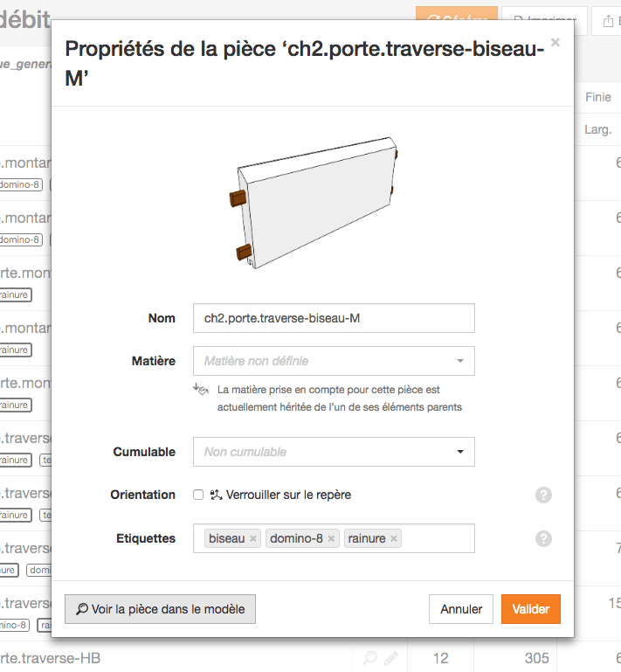Image resolution: width=621 pixels, height=672 pixels.
Task: Remove the domino-8 tag
Action: [x=331, y=538]
